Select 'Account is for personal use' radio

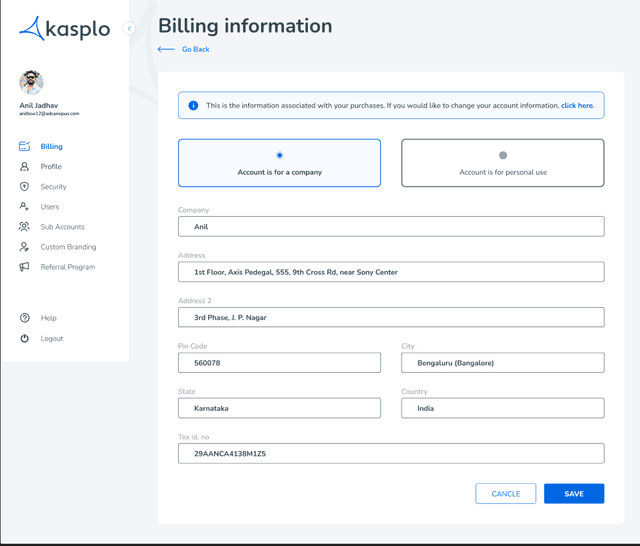tap(502, 155)
